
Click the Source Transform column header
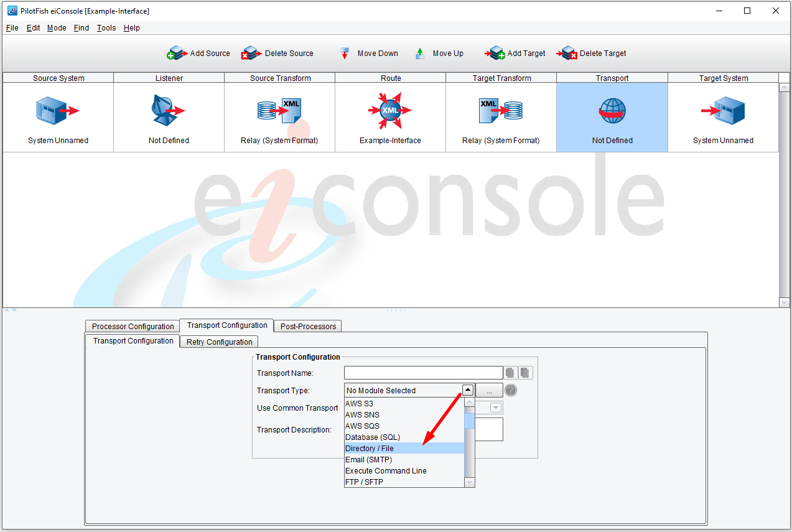click(280, 78)
